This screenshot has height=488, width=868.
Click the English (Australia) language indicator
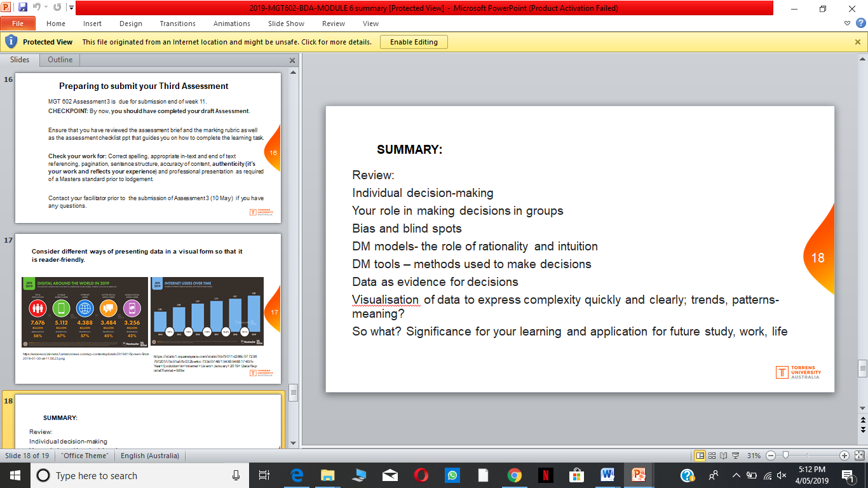[x=150, y=456]
